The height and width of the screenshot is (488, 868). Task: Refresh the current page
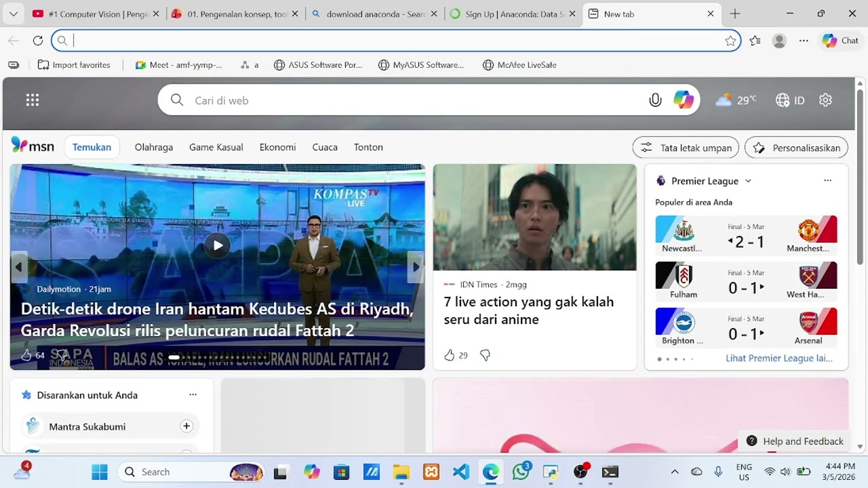click(38, 41)
